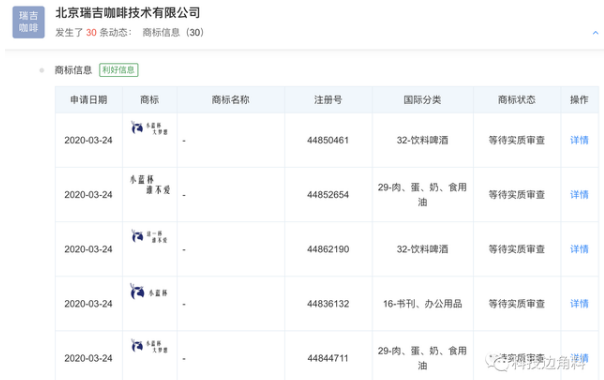
Task: Click the 注册号 column header
Action: (x=328, y=100)
